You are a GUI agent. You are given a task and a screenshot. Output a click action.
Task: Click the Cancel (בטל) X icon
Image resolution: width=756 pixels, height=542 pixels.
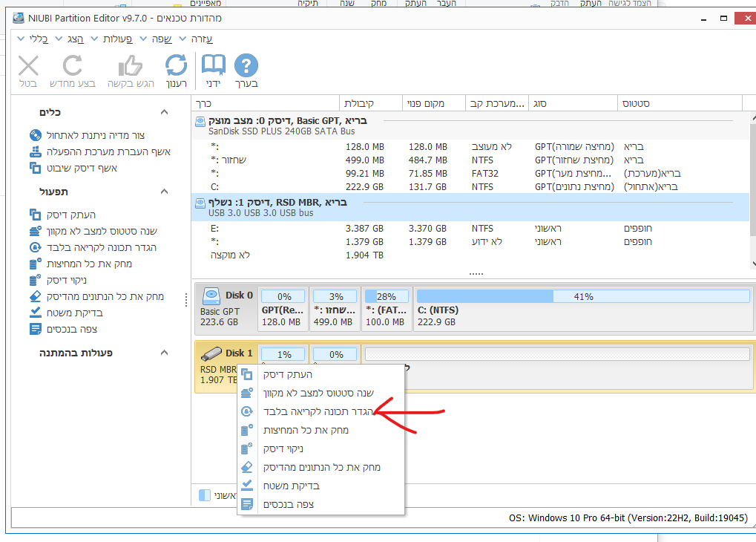[28, 67]
